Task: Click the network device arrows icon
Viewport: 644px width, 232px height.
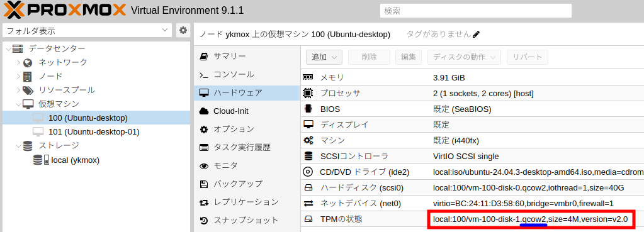Action: tap(308, 203)
